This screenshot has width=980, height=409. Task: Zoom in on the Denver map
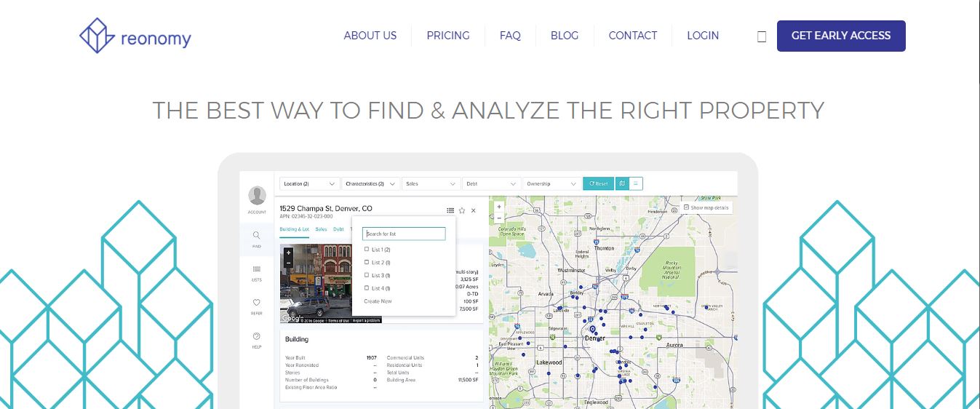point(499,207)
